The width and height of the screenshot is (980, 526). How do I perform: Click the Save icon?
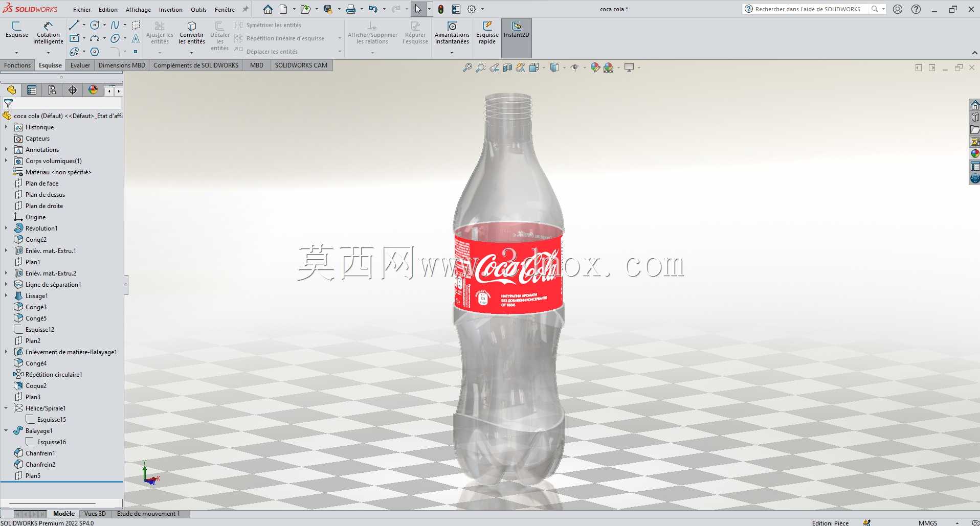[x=328, y=9]
